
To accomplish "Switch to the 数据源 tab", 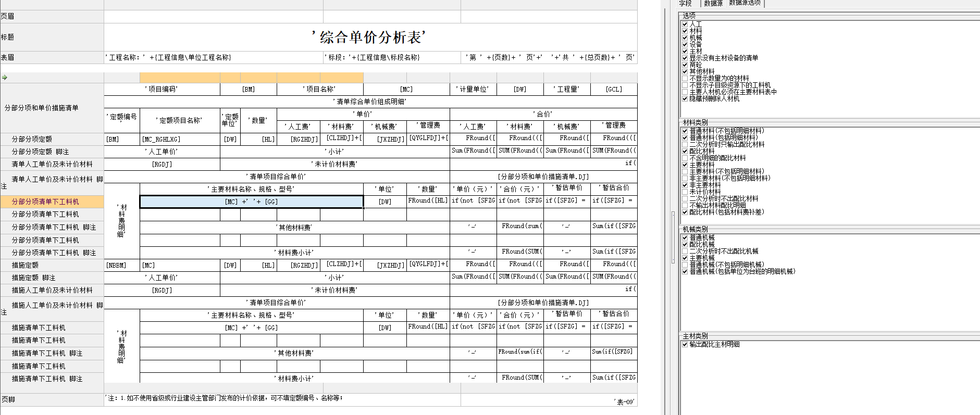I will (x=713, y=3).
